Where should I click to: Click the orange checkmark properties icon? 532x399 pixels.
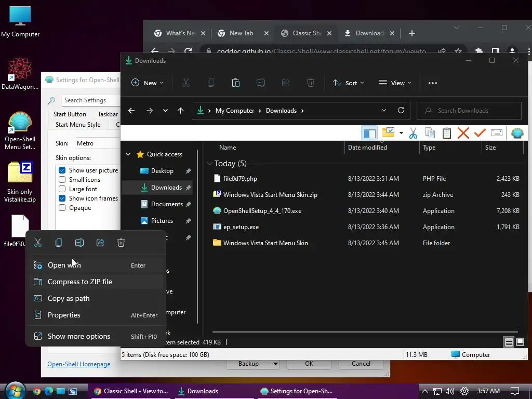point(480,132)
